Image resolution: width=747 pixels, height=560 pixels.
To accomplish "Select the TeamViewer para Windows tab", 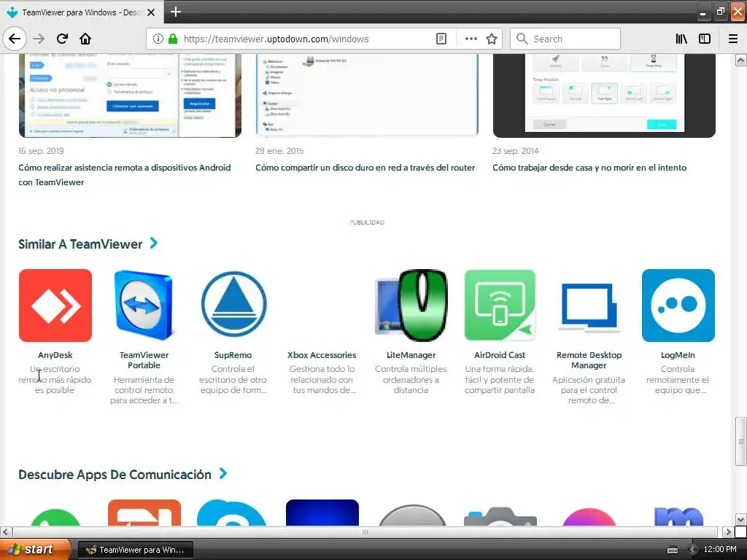I will [82, 12].
